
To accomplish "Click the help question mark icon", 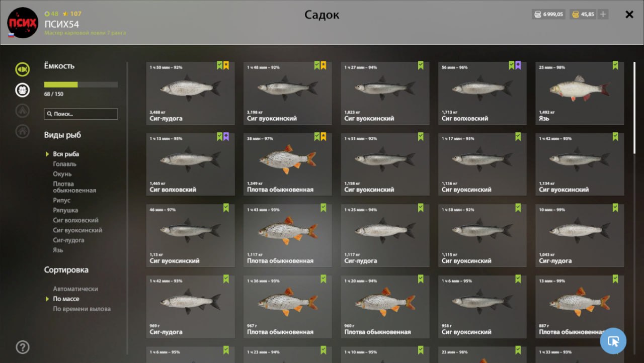I will tap(23, 347).
